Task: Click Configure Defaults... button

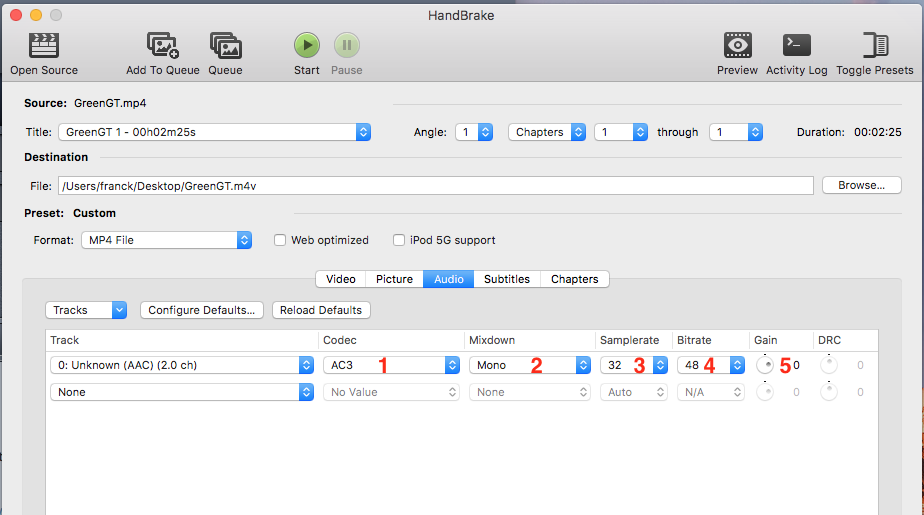Action: click(x=202, y=310)
